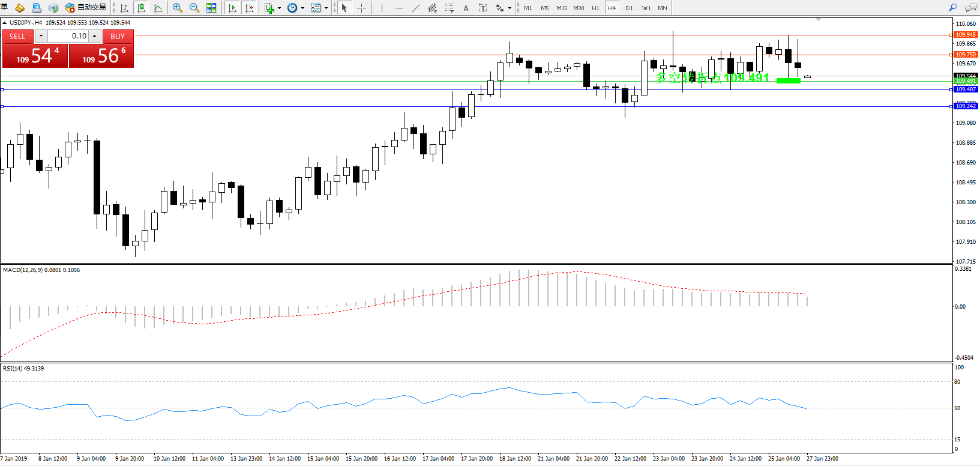The image size is (980, 466).
Task: Toggle the Auto Scroll chart button
Action: (x=232, y=8)
